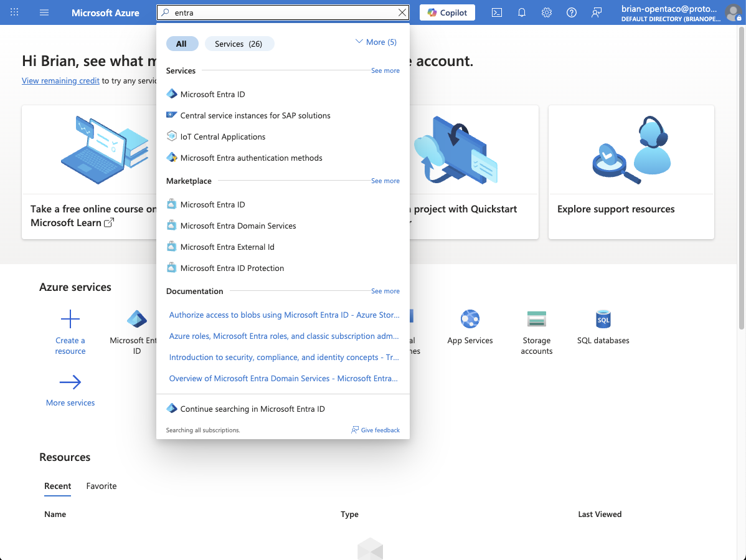Click More services arrow
The height and width of the screenshot is (560, 746).
pyautogui.click(x=70, y=382)
